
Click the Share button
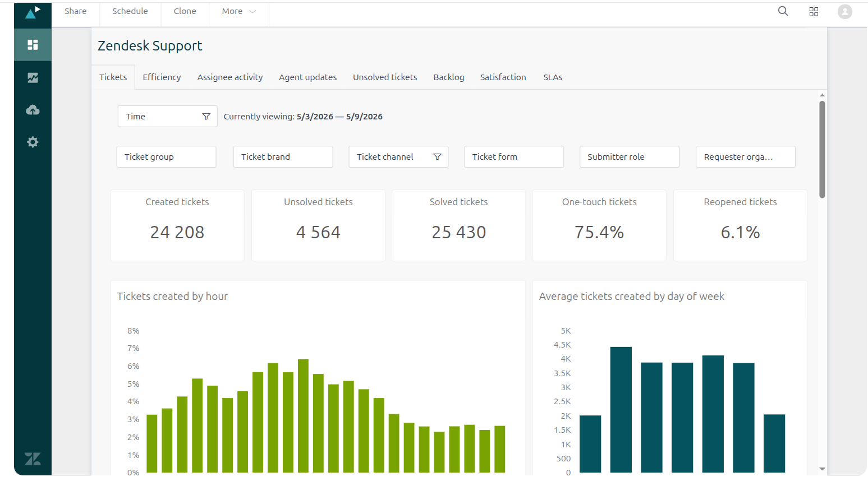point(75,11)
